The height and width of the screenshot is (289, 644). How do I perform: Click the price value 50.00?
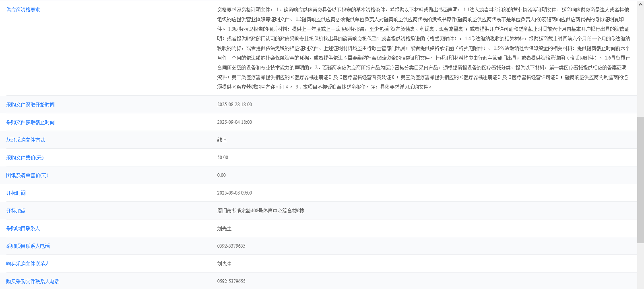click(x=223, y=158)
